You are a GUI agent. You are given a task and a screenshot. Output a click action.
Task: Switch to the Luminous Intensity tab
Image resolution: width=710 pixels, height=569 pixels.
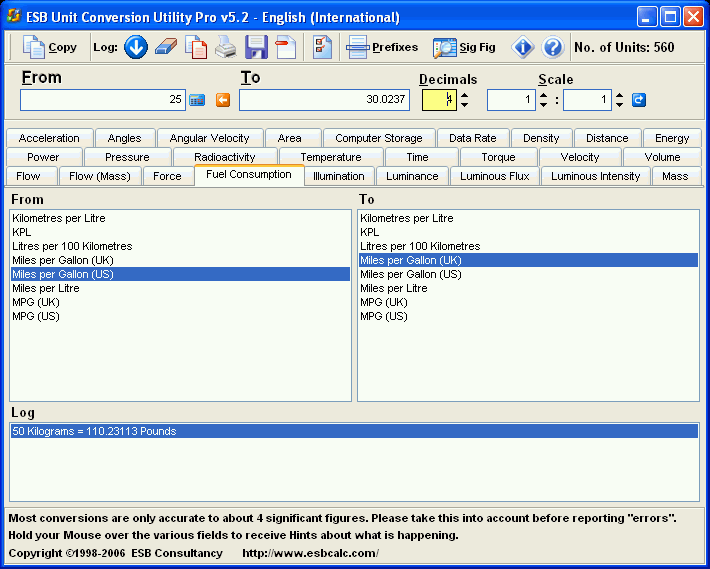(595, 176)
